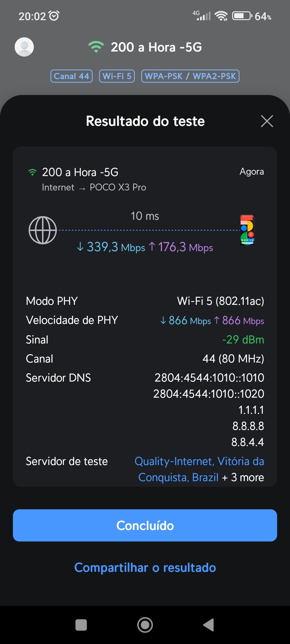Tap the Canal 44 badge
This screenshot has width=290, height=644.
tap(71, 76)
